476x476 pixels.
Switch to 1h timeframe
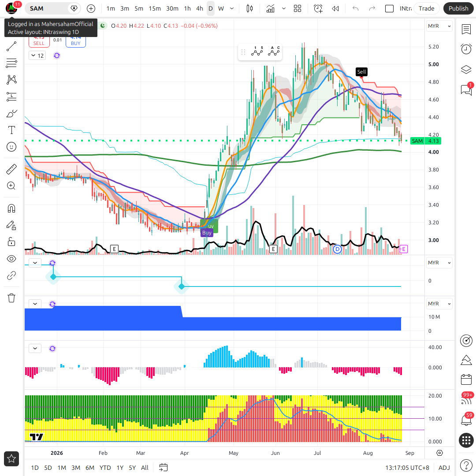187,8
